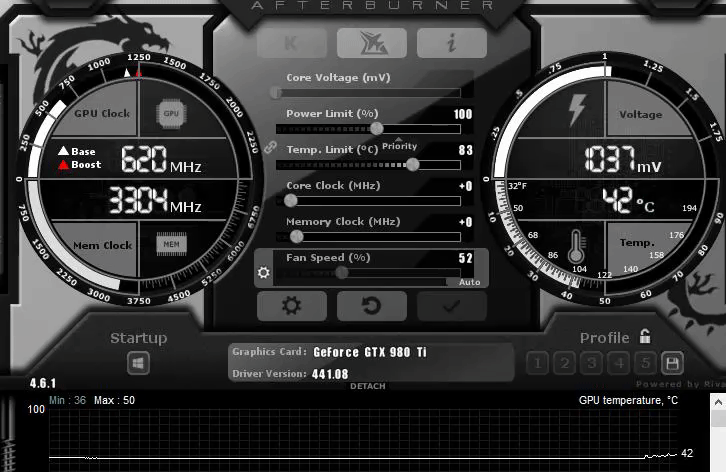Click the Power Limit slider handle
This screenshot has width=726, height=472.
(377, 128)
